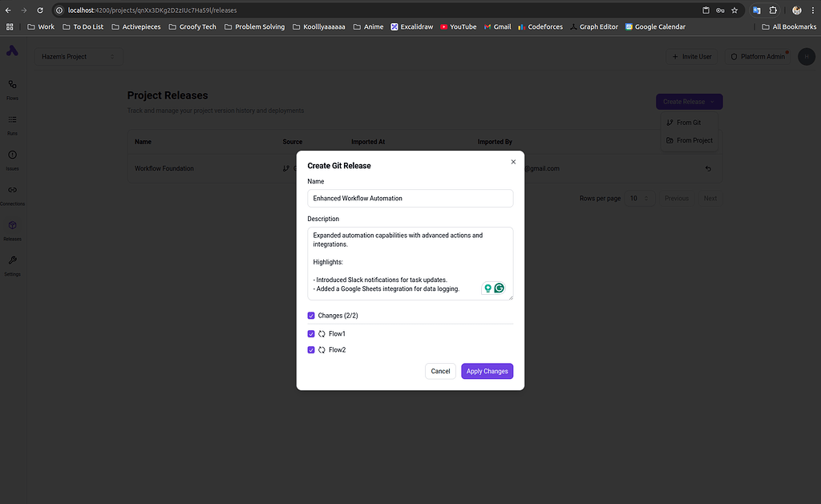This screenshot has height=504, width=821.
Task: Uncheck the Changes (2/2) checkbox
Action: [x=311, y=315]
